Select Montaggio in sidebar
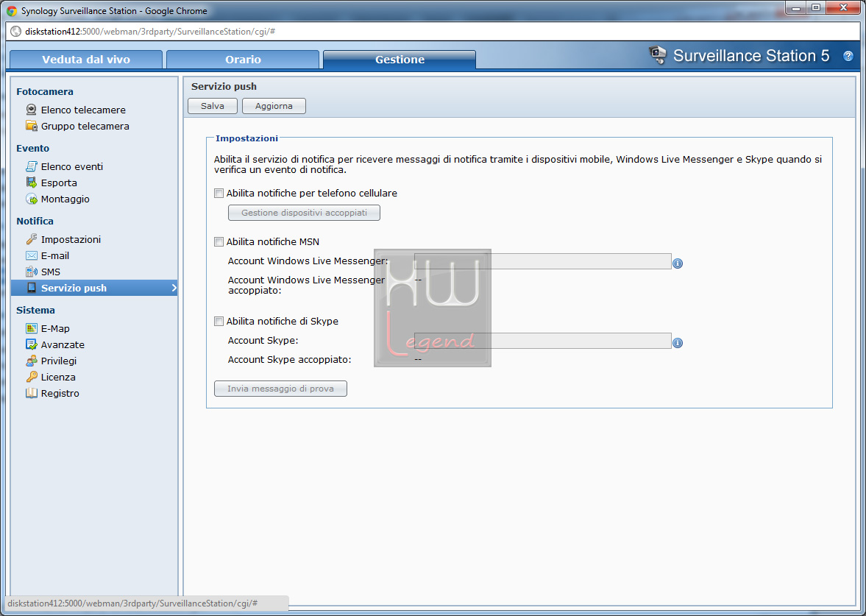 click(x=65, y=199)
